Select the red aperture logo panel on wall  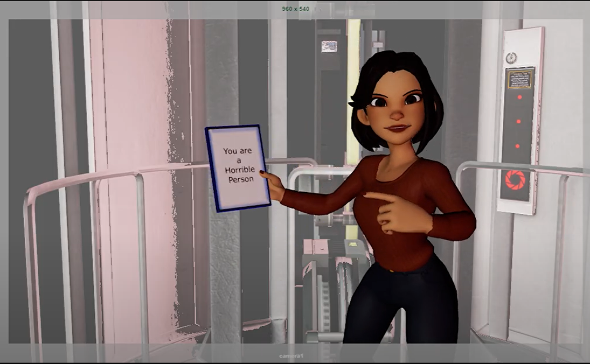515,179
